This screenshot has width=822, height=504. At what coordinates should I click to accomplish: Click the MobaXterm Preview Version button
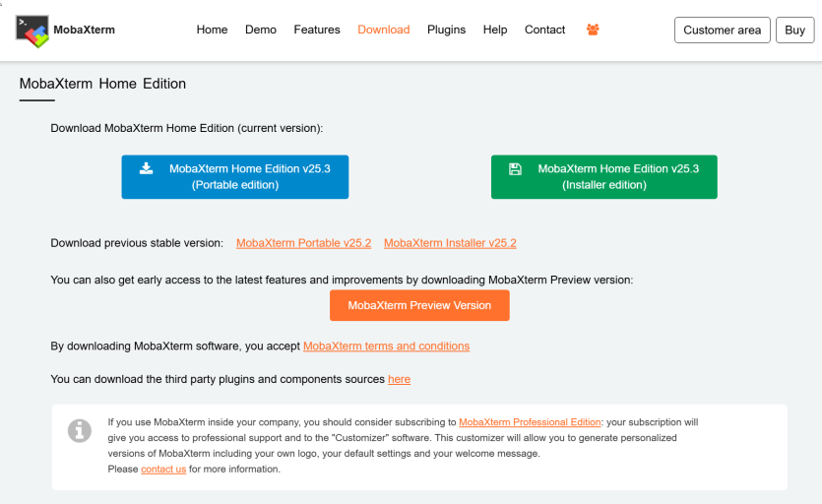pyautogui.click(x=419, y=305)
